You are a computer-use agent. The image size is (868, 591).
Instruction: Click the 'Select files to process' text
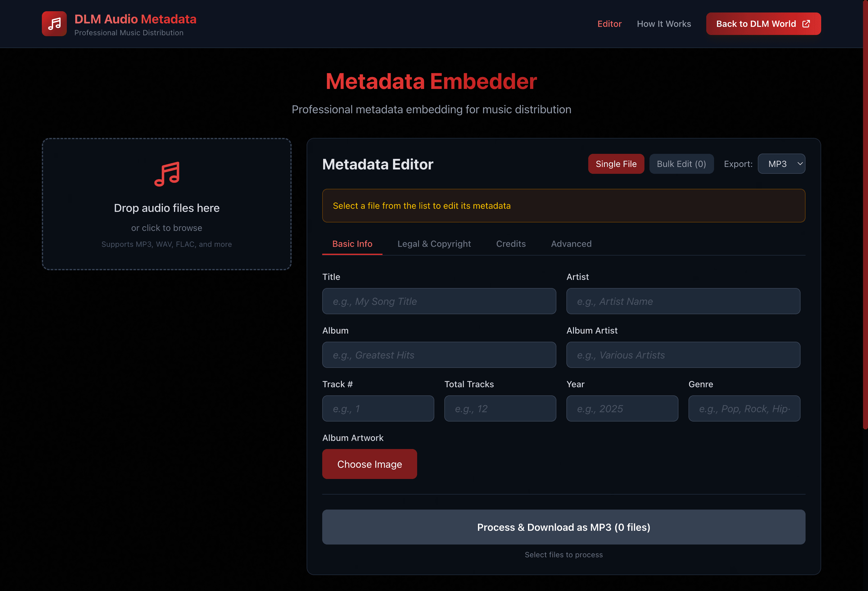pos(564,555)
